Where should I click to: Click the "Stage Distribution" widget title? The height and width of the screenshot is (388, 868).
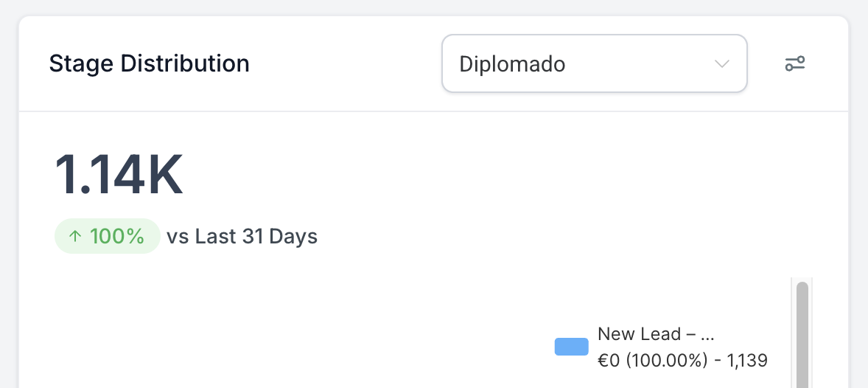[x=149, y=63]
